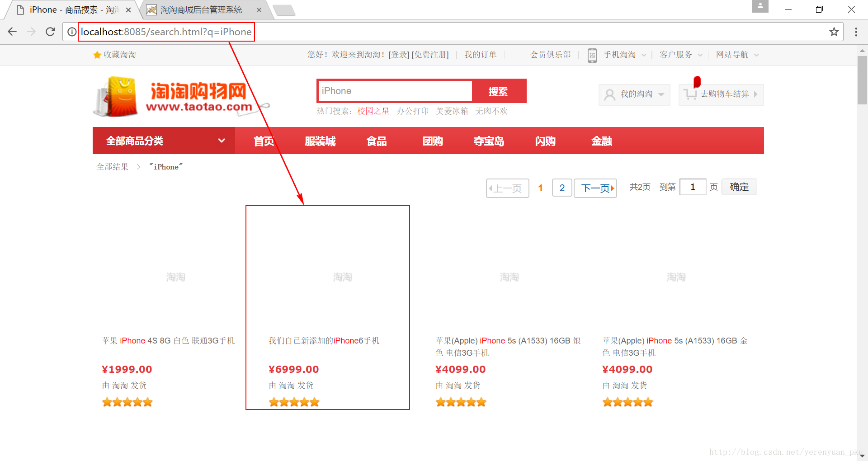Open 我的订单 link
The height and width of the screenshot is (461, 868).
pyautogui.click(x=480, y=55)
